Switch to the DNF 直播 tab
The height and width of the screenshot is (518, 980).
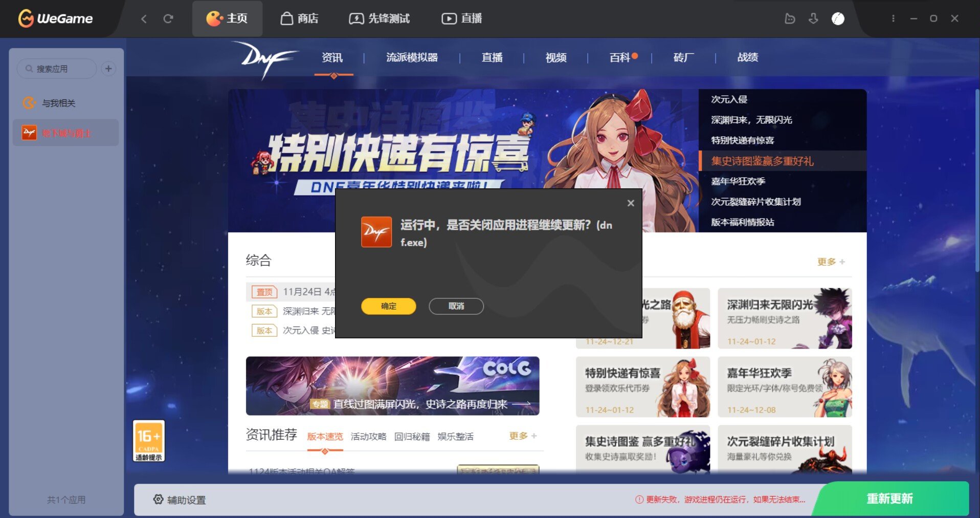coord(492,58)
